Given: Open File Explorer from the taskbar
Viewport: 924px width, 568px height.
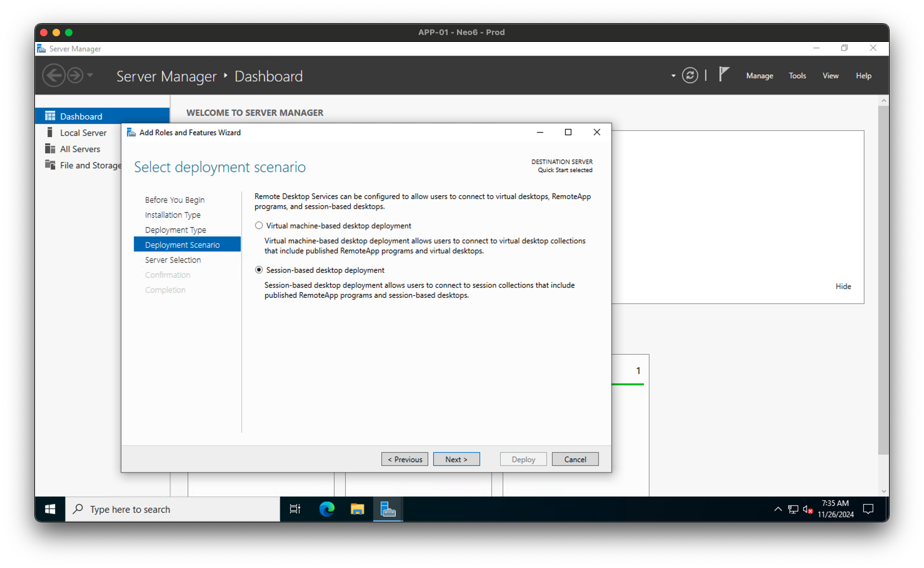Looking at the screenshot, I should (x=357, y=509).
